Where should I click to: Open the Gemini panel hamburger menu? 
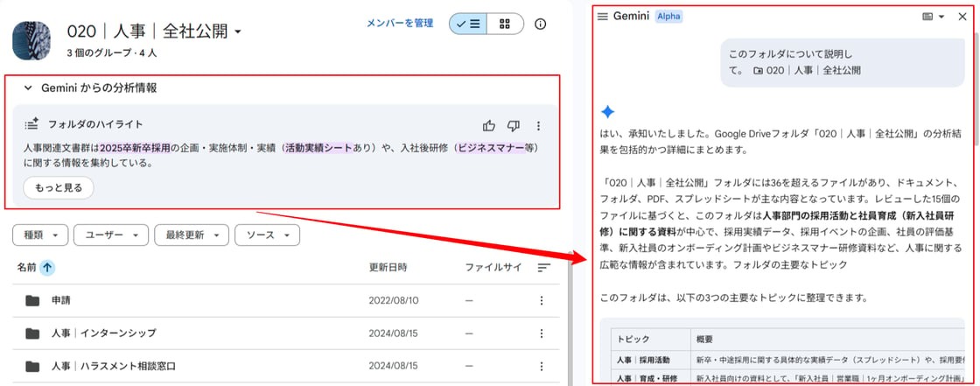point(602,17)
